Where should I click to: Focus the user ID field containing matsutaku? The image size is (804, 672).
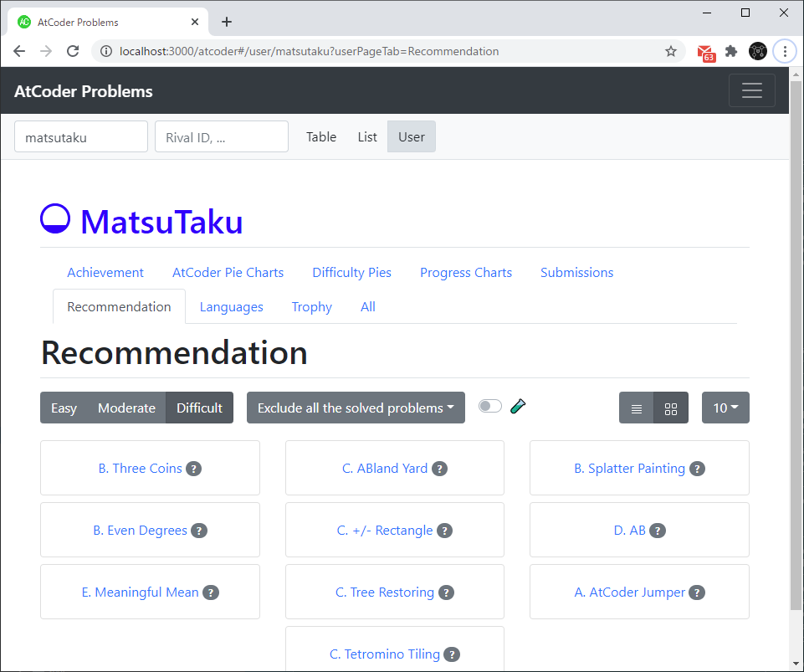(81, 136)
